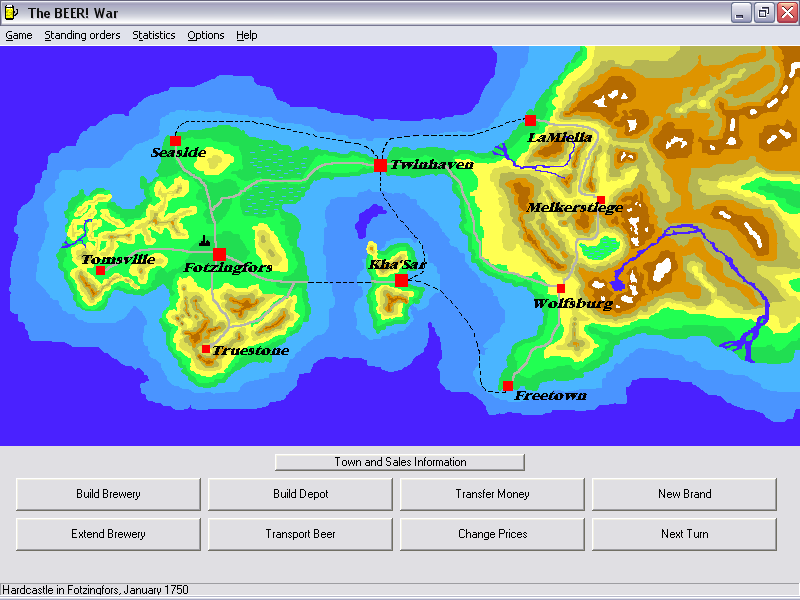The height and width of the screenshot is (600, 800).
Task: Select the Wolfsburg town marker
Action: tap(561, 289)
